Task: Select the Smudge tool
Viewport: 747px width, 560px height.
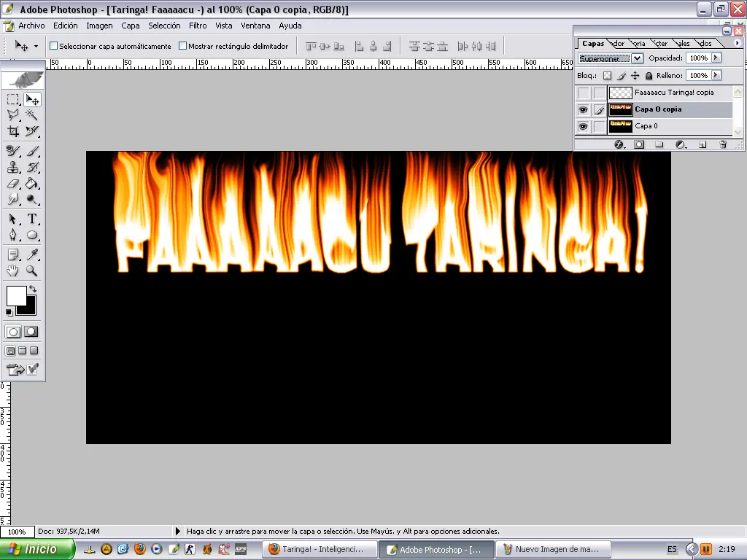Action: pos(13,199)
